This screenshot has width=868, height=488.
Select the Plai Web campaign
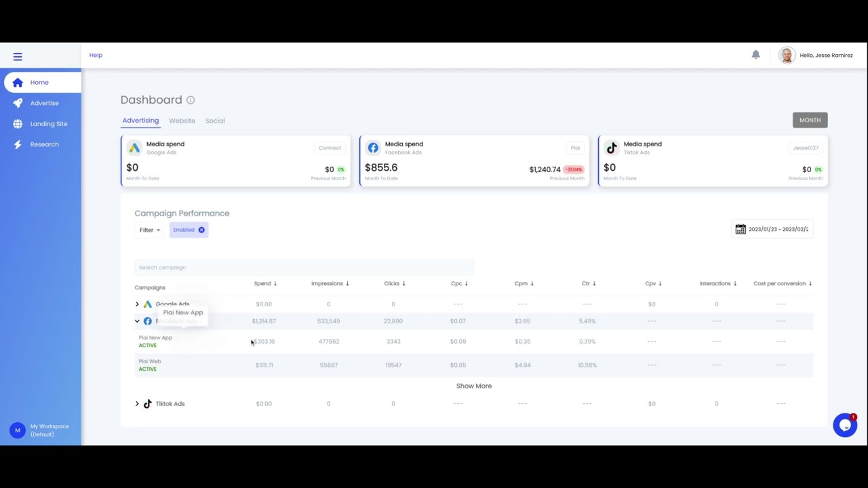[x=150, y=361]
